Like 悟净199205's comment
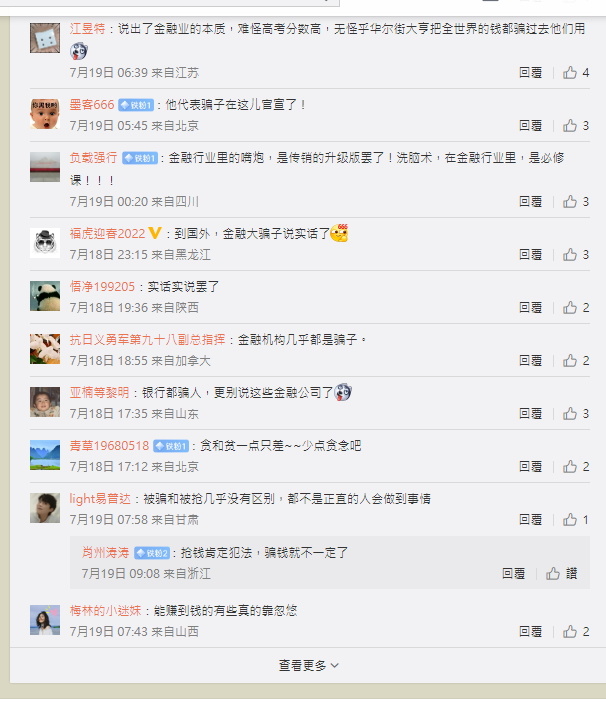The height and width of the screenshot is (702, 606). click(x=576, y=308)
